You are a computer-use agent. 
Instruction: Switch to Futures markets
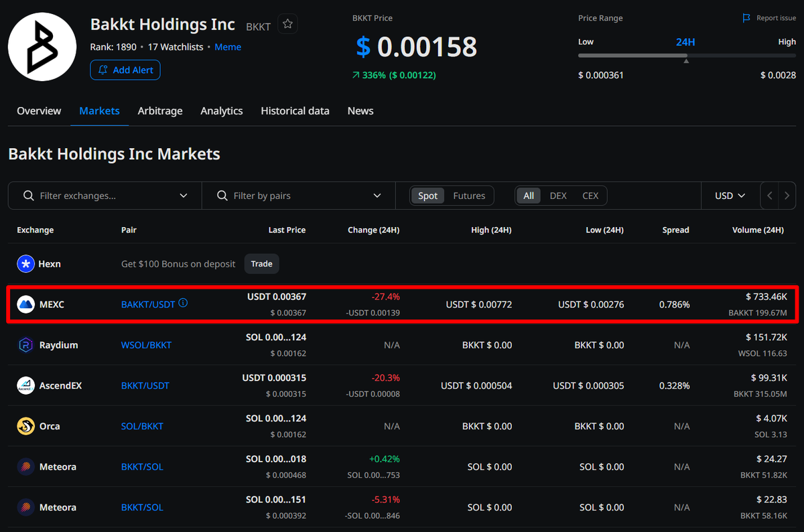(x=469, y=196)
